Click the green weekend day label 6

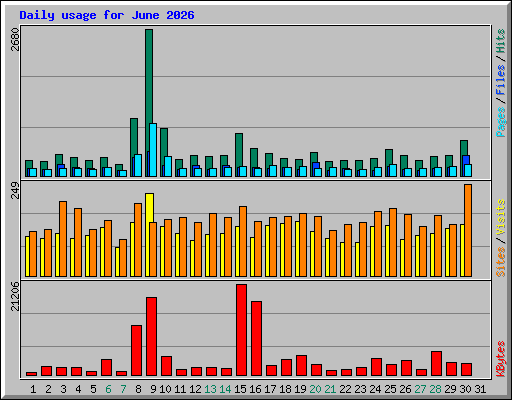(x=108, y=389)
